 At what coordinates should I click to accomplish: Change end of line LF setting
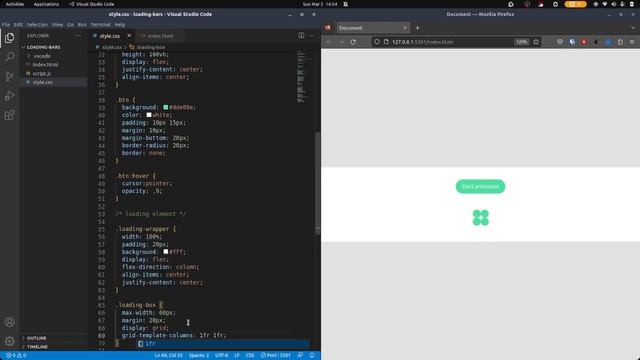click(x=237, y=356)
